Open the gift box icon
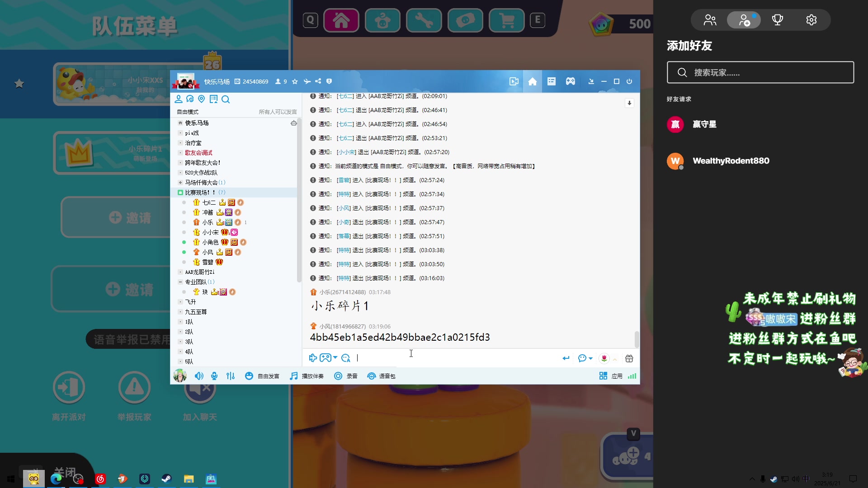This screenshot has width=868, height=488. 629,358
